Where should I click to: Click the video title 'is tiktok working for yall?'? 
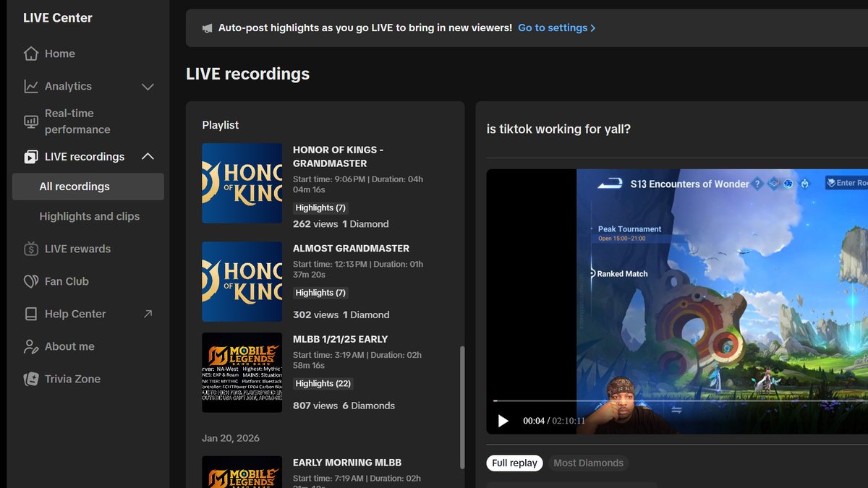[558, 129]
